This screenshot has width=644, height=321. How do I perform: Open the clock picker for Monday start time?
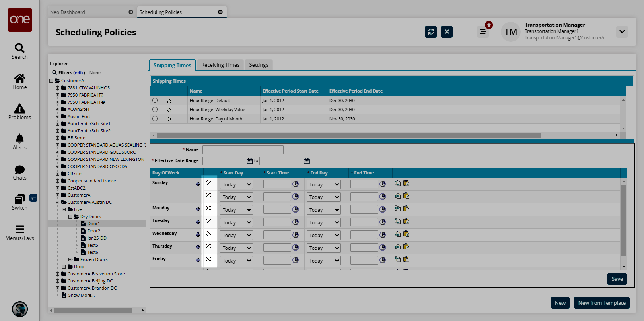click(x=296, y=209)
